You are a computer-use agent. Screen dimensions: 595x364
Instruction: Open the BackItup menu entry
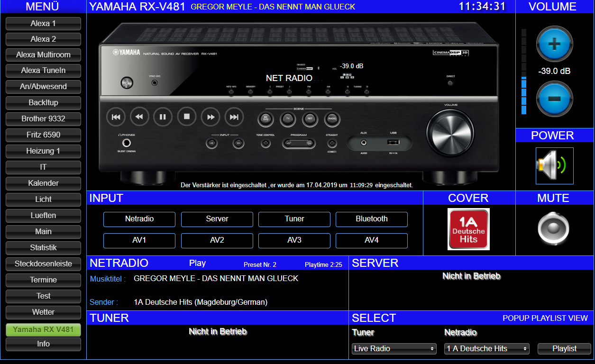[x=43, y=103]
